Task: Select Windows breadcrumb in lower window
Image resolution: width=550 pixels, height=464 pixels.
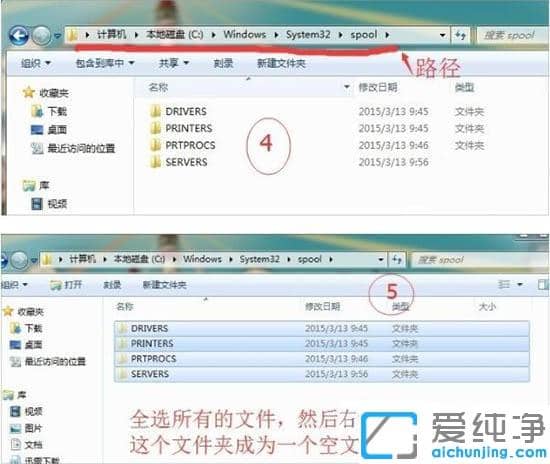Action: tap(202, 259)
